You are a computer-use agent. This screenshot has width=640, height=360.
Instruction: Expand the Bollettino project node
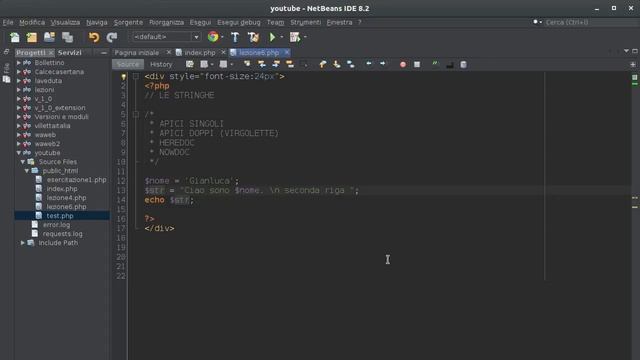click(x=18, y=63)
